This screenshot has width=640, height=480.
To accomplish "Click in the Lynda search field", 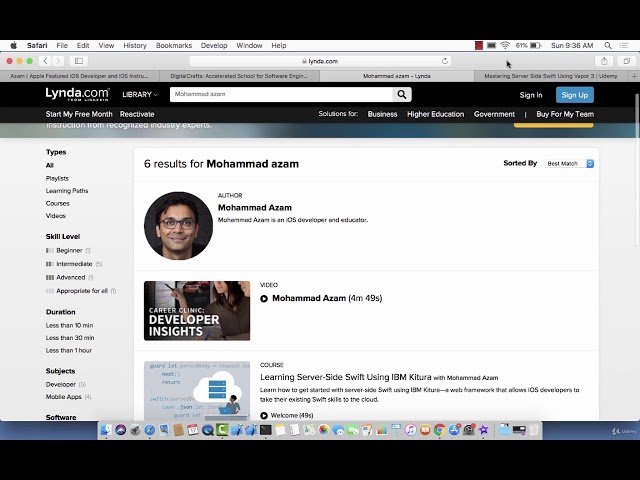I will click(x=281, y=95).
